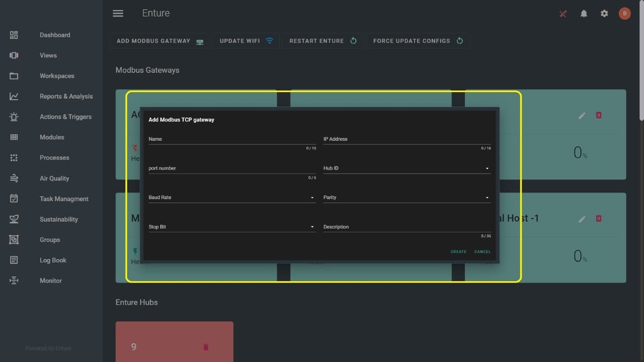
Task: Click into the Name text field
Action: (x=231, y=139)
